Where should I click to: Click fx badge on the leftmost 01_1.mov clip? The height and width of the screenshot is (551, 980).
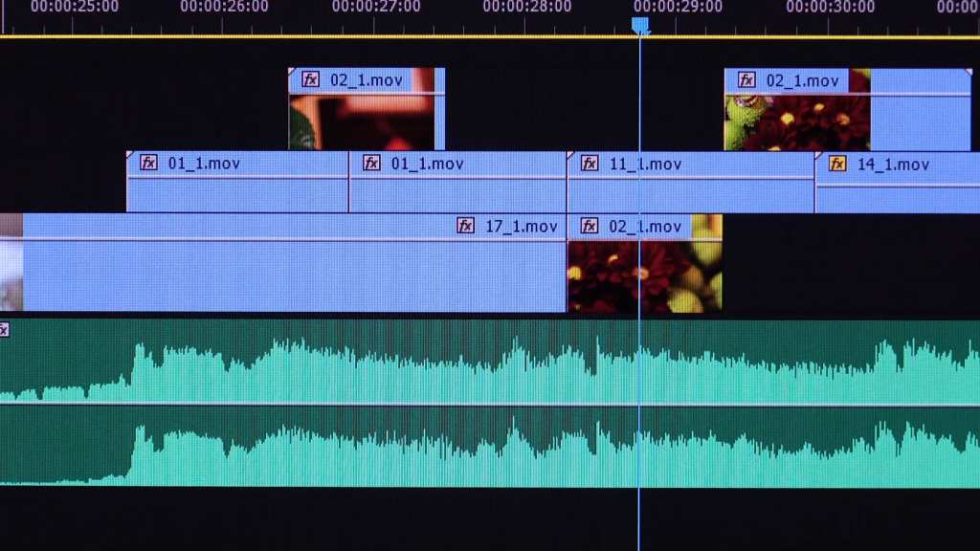pyautogui.click(x=148, y=163)
